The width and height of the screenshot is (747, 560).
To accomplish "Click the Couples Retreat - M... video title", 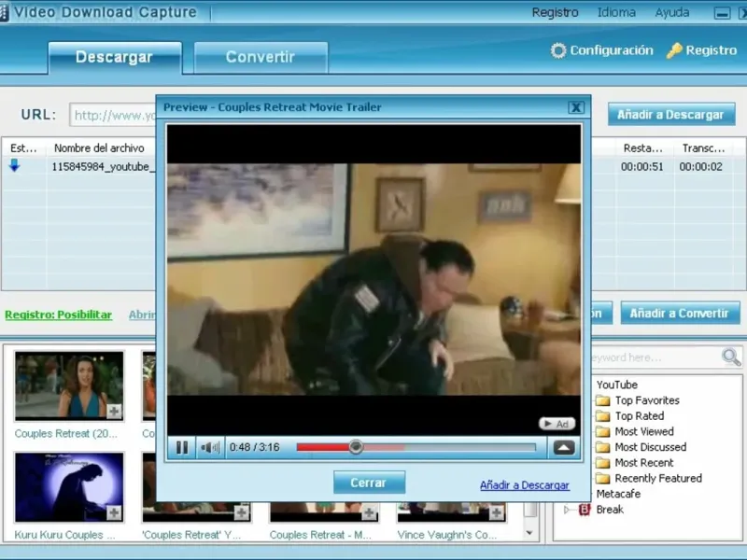I will pos(320,535).
